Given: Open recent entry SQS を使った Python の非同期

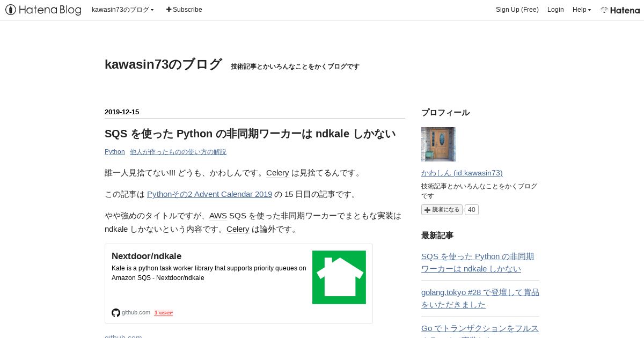Looking at the screenshot, I should click(x=478, y=262).
